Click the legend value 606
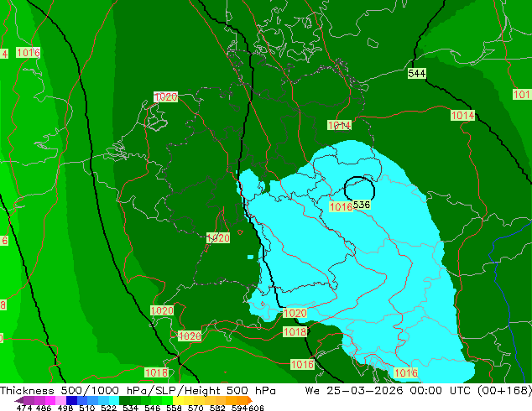 coord(256,408)
